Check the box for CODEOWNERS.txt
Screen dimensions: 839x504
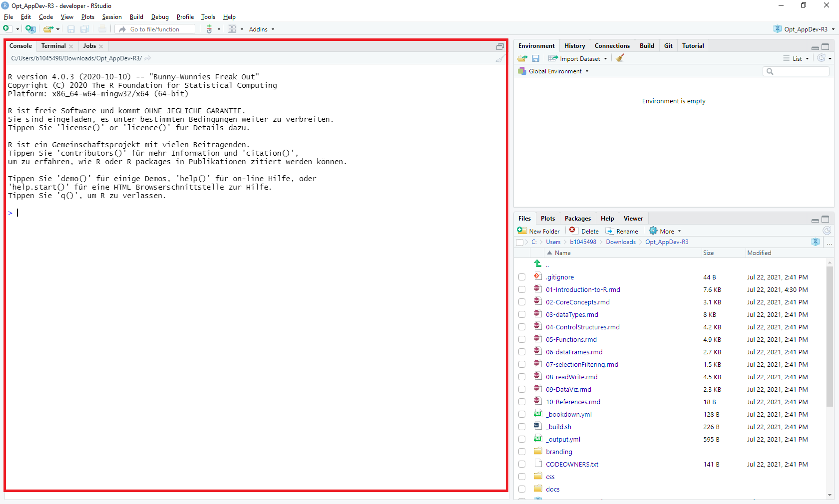point(522,464)
